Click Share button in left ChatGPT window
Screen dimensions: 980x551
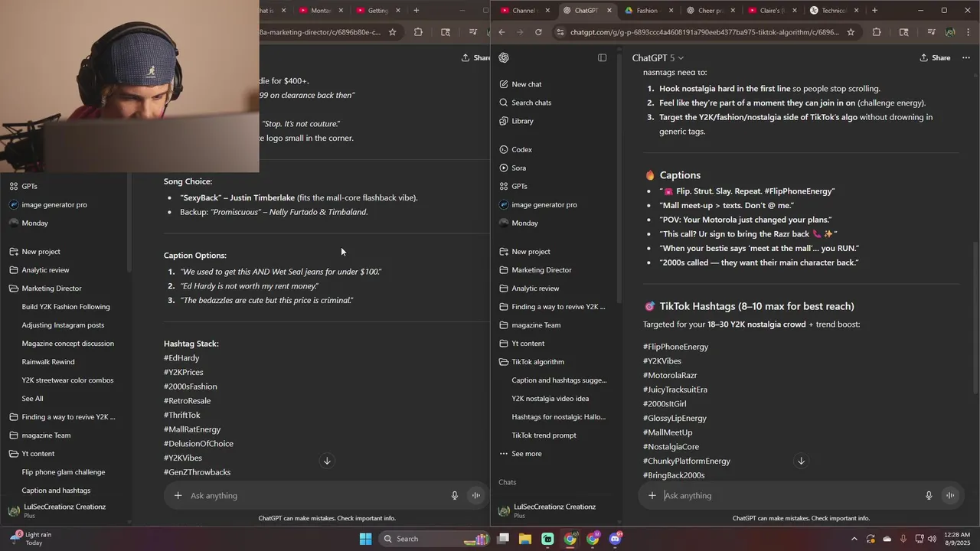point(475,58)
